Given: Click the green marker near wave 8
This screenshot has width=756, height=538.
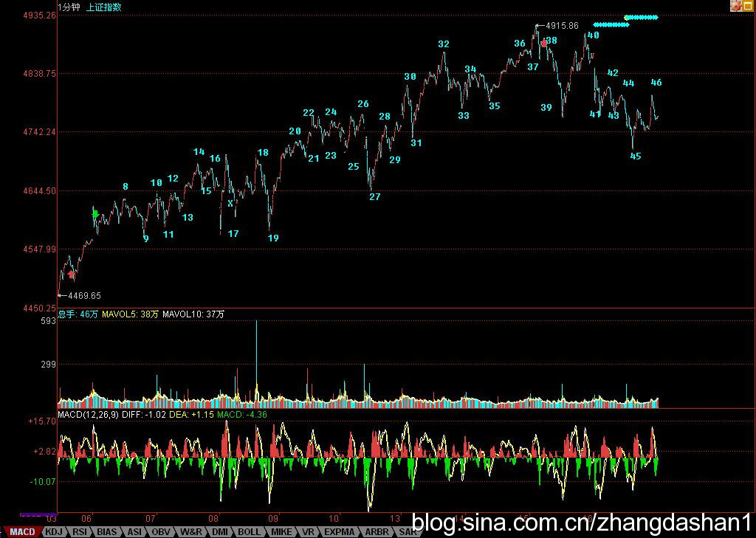Looking at the screenshot, I should 95,213.
